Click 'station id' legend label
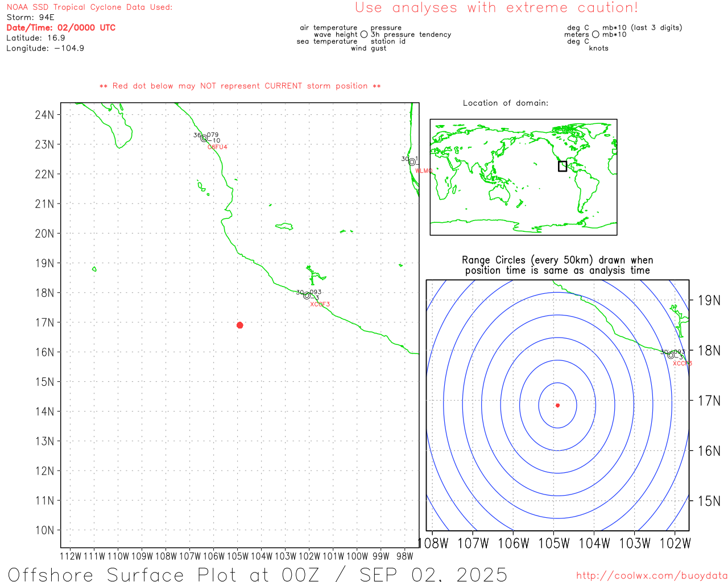Screen dimensions: 728x582 coord(388,41)
